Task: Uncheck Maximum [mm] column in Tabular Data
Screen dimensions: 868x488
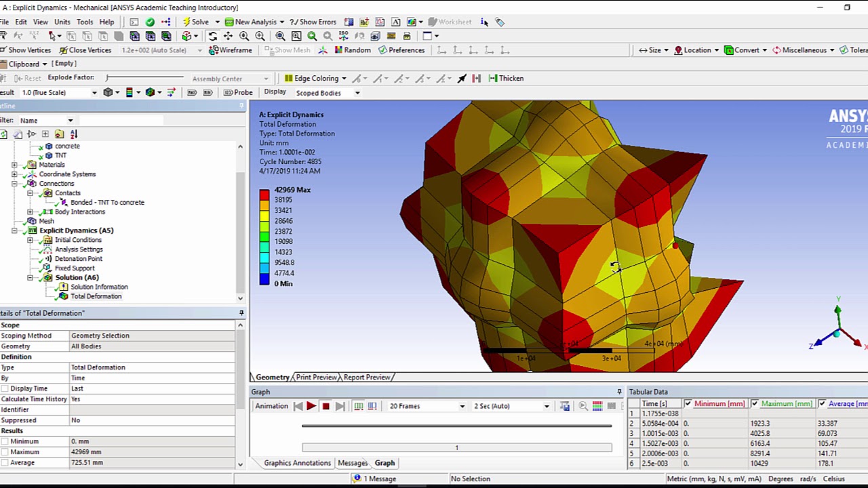Action: [x=754, y=404]
